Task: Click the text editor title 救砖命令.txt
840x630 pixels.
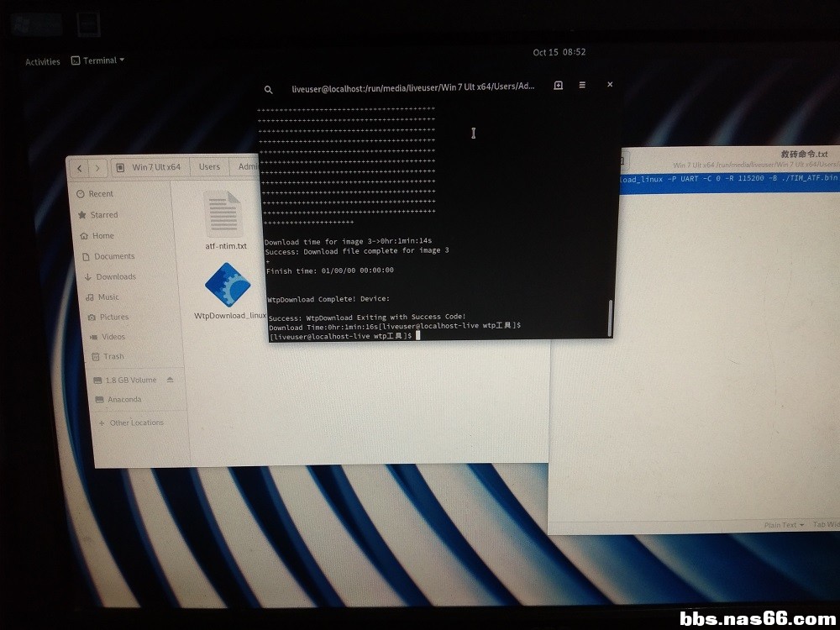Action: 804,154
